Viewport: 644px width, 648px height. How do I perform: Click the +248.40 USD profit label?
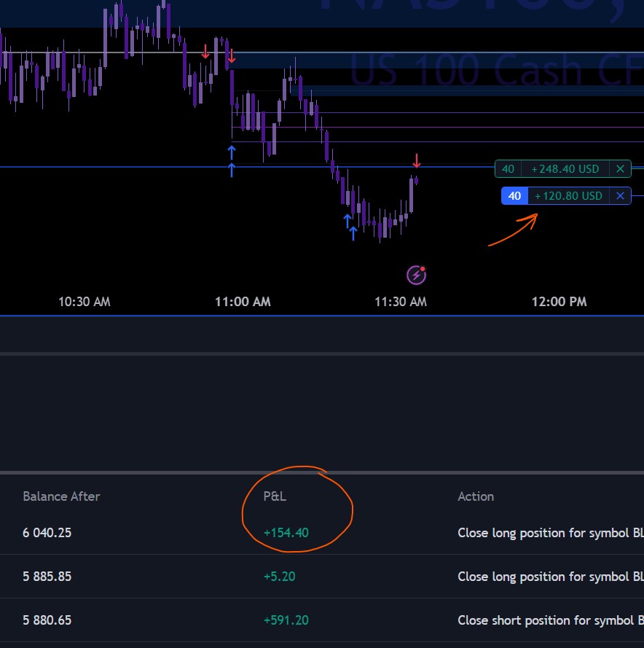(565, 169)
